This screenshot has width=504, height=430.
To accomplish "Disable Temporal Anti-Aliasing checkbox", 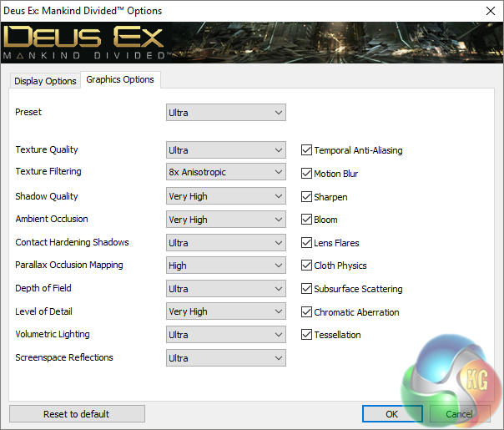I will (x=306, y=150).
